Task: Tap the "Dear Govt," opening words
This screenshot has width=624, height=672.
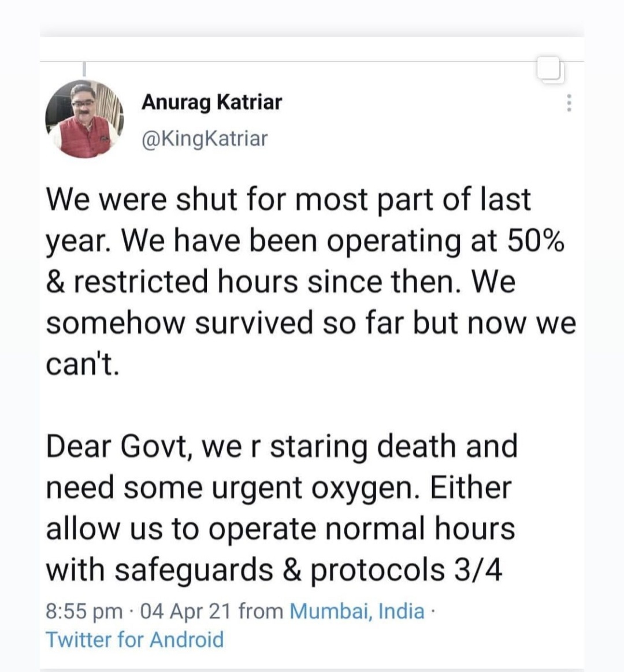Action: [x=119, y=447]
